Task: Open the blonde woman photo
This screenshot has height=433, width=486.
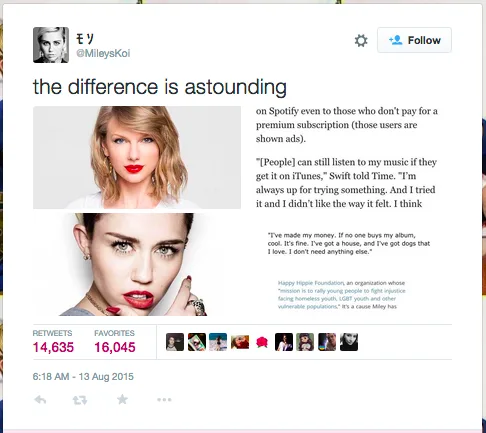Action: click(x=137, y=157)
